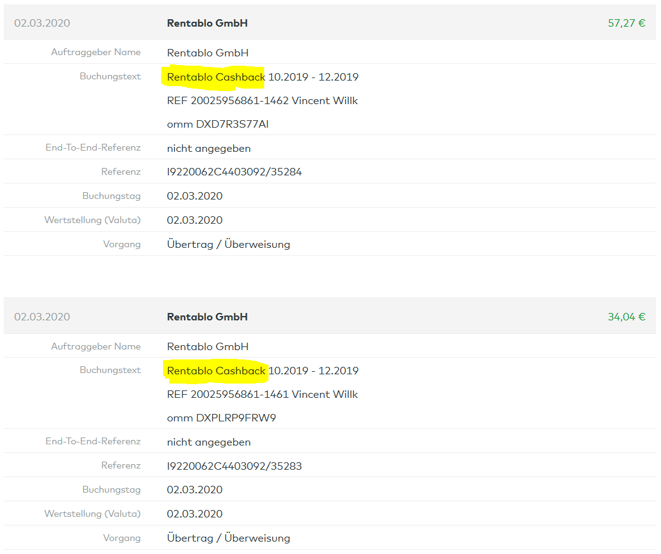This screenshot has width=661, height=554.
Task: Select the 57,27 € transaction header row
Action: (x=330, y=23)
